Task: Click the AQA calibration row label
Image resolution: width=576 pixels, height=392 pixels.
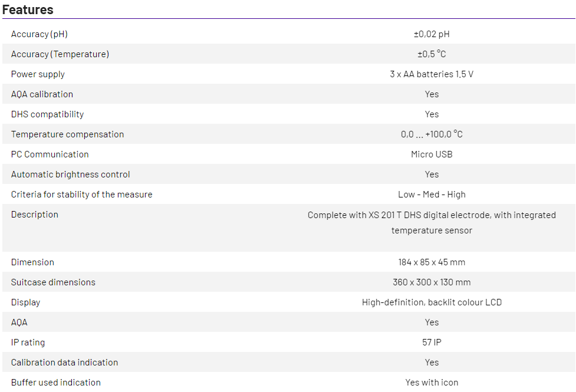Action: (42, 94)
